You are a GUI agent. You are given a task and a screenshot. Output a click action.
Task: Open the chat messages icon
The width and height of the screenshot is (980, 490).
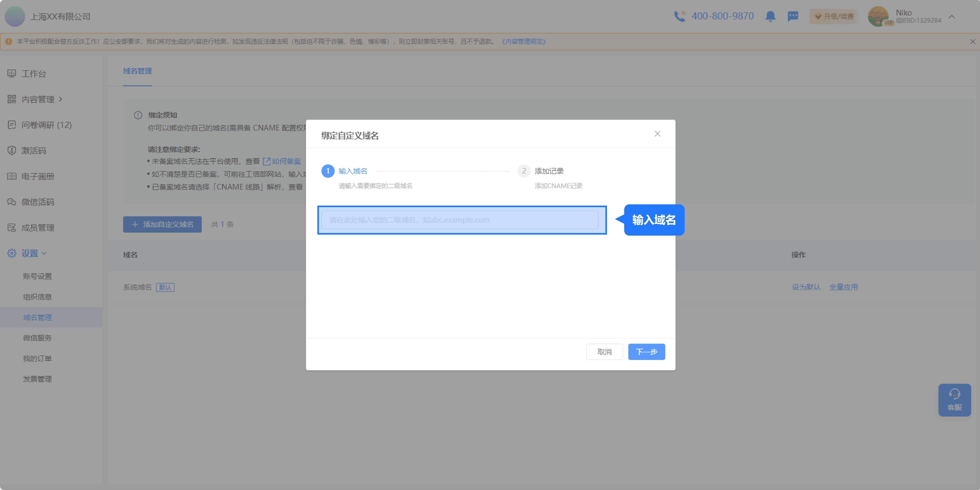tap(793, 16)
